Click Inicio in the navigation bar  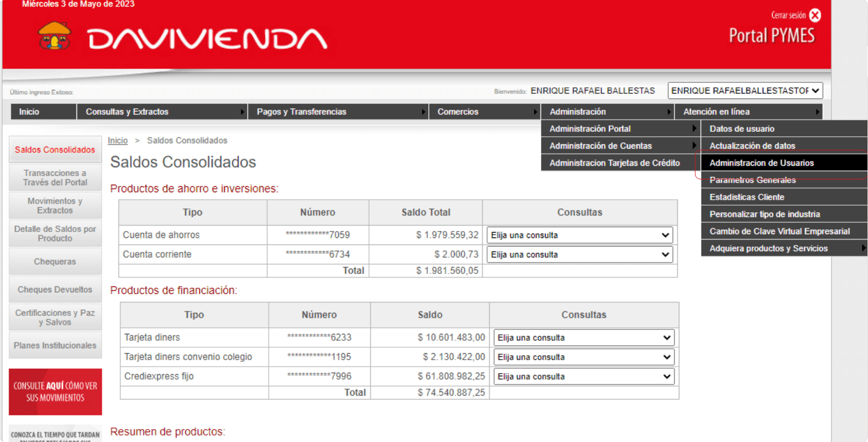pos(29,111)
